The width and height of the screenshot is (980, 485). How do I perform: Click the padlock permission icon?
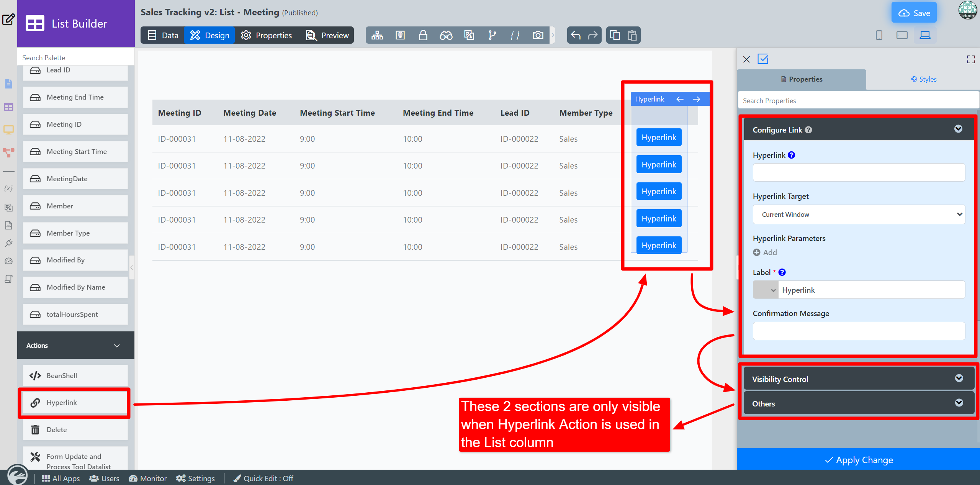coord(423,35)
